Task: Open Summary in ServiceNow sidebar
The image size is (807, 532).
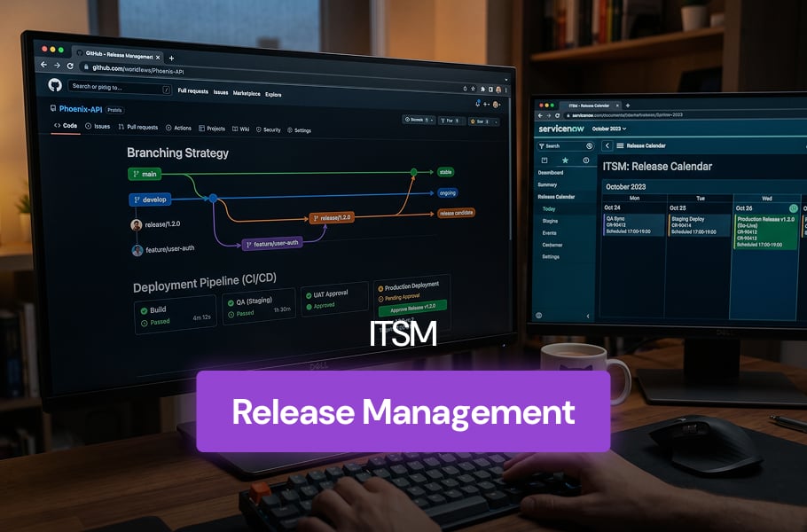Action: pos(547,184)
